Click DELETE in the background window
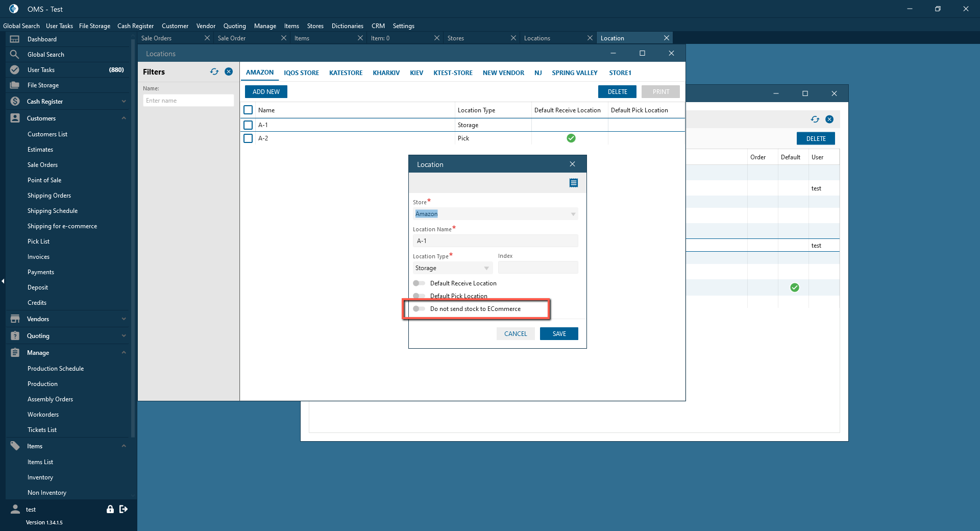 (x=816, y=139)
